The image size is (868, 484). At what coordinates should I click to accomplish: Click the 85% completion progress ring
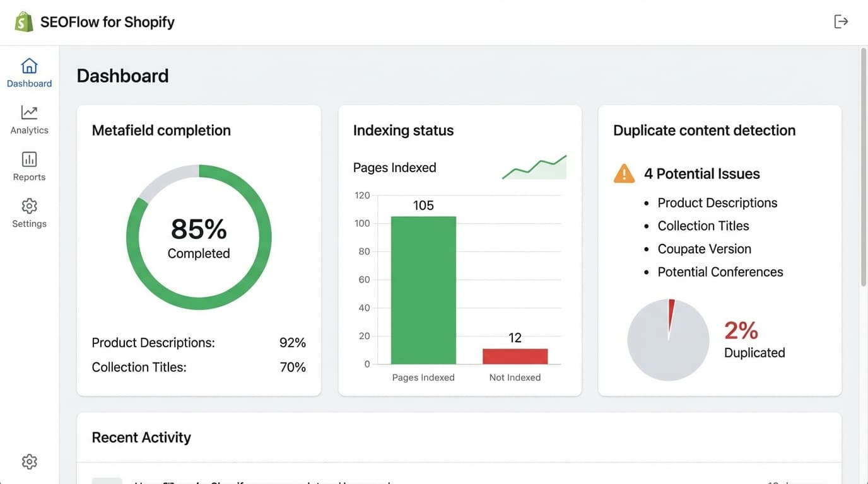(199, 237)
